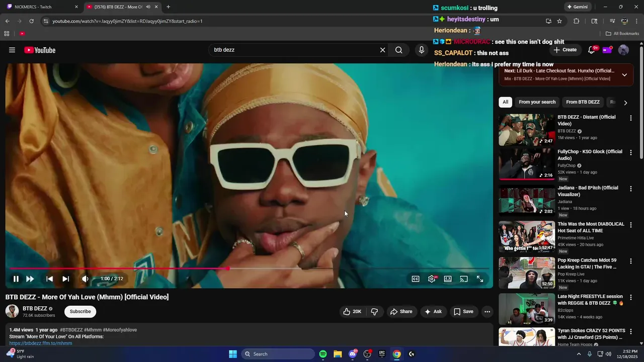Open options for 'FullyChop - KSO Glock'
This screenshot has height=362, width=644.
[631, 153]
